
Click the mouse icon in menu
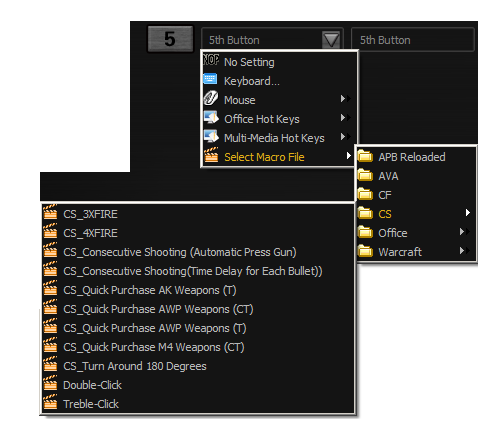click(x=211, y=98)
